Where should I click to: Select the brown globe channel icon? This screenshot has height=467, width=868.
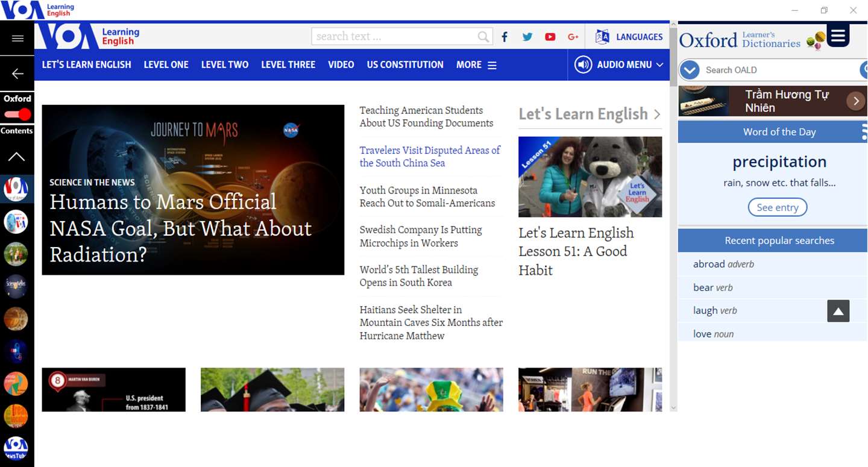(x=16, y=319)
